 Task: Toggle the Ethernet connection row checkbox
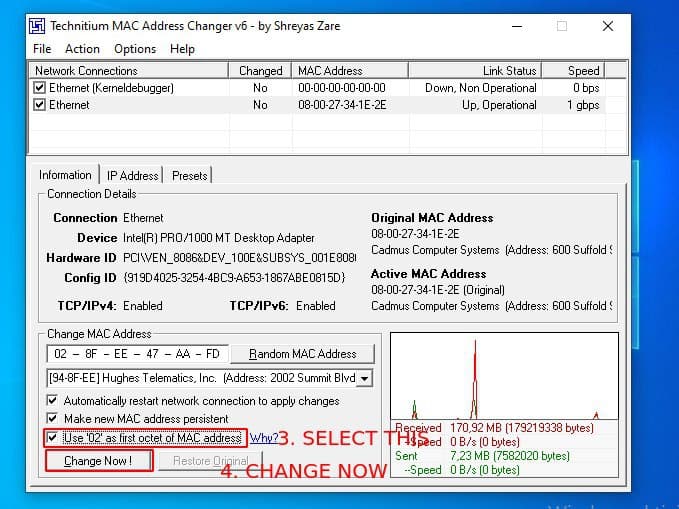[40, 105]
